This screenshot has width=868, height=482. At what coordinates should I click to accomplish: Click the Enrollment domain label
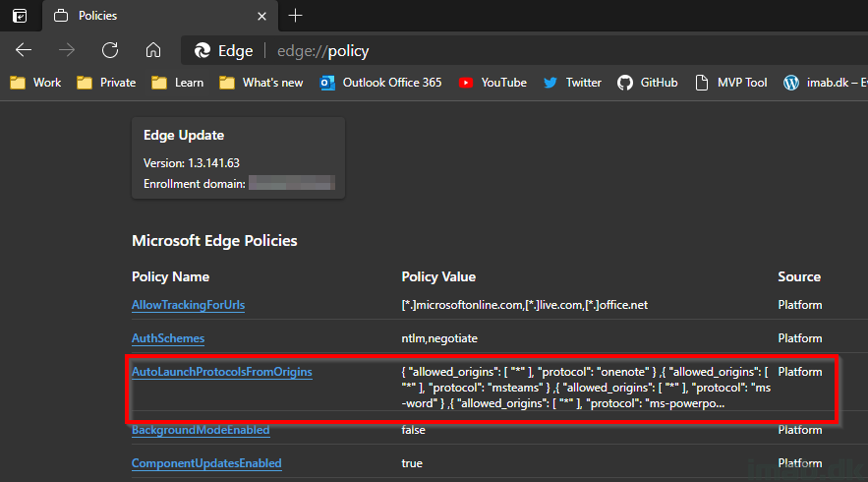pyautogui.click(x=195, y=184)
